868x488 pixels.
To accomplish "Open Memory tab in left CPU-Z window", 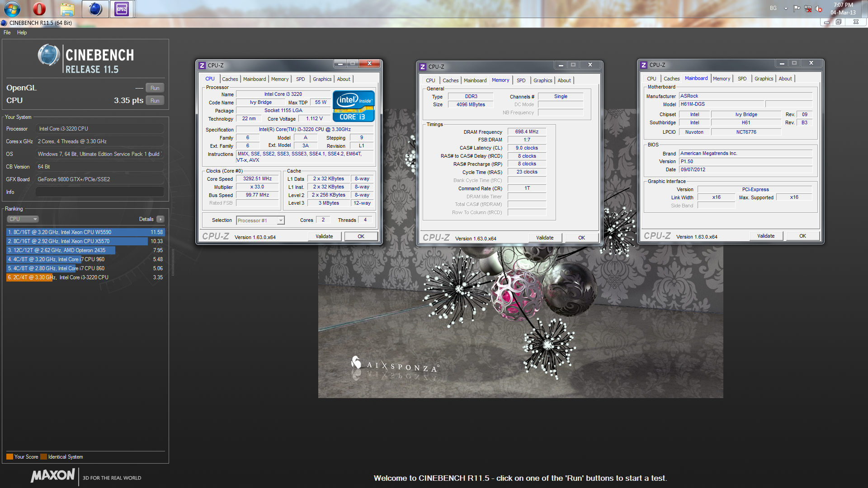I will click(280, 79).
